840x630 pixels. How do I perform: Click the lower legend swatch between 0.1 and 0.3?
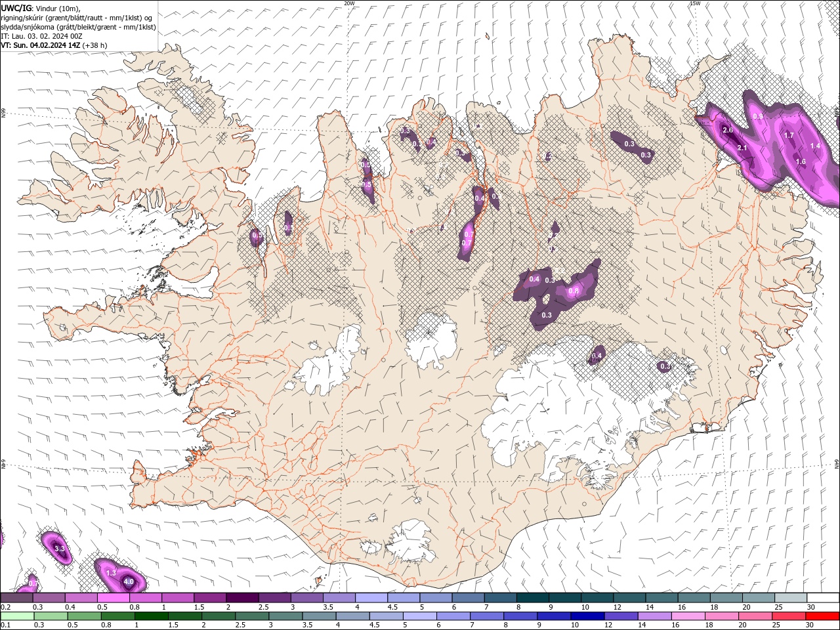coord(17,616)
